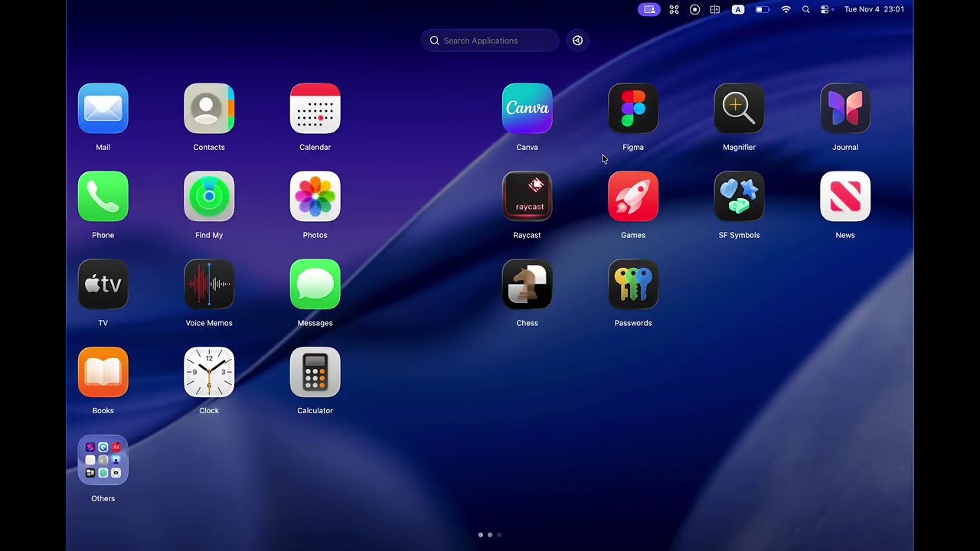Open the Canva app
The height and width of the screenshot is (551, 980).
pos(527,109)
